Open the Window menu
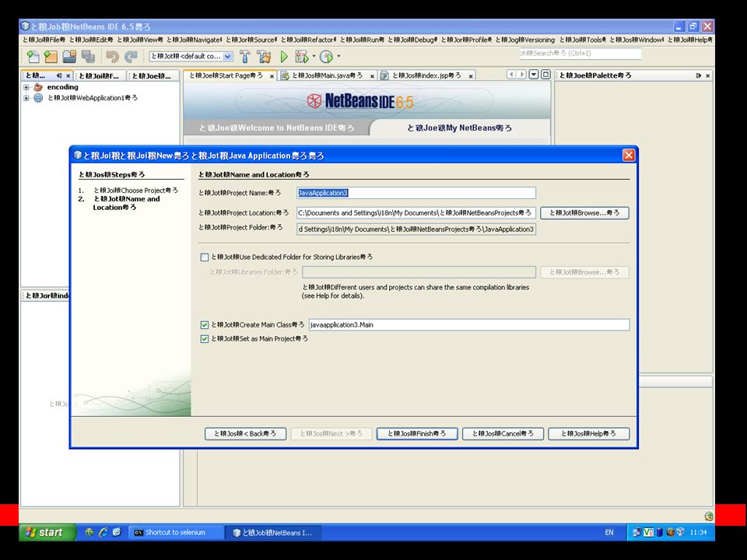Viewport: 747px width, 560px height. click(x=637, y=40)
